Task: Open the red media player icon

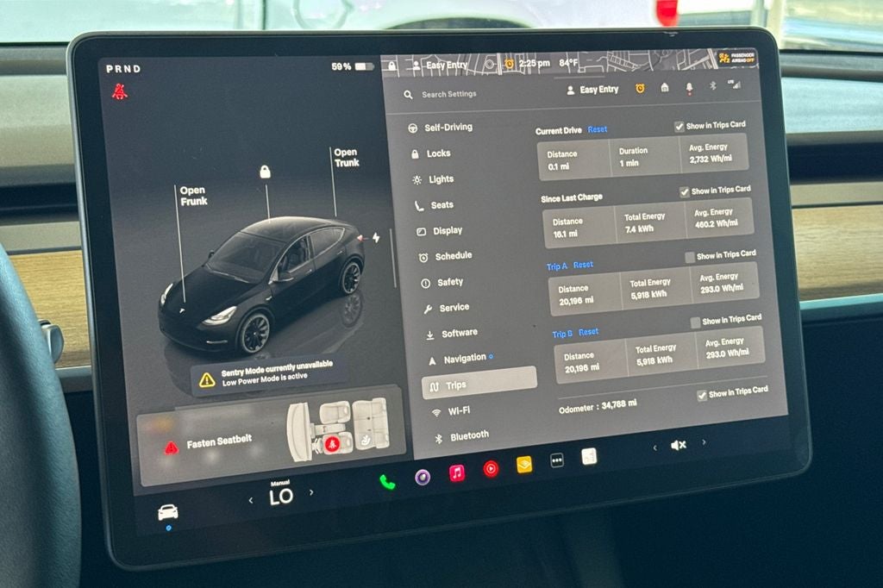Action: (491, 469)
